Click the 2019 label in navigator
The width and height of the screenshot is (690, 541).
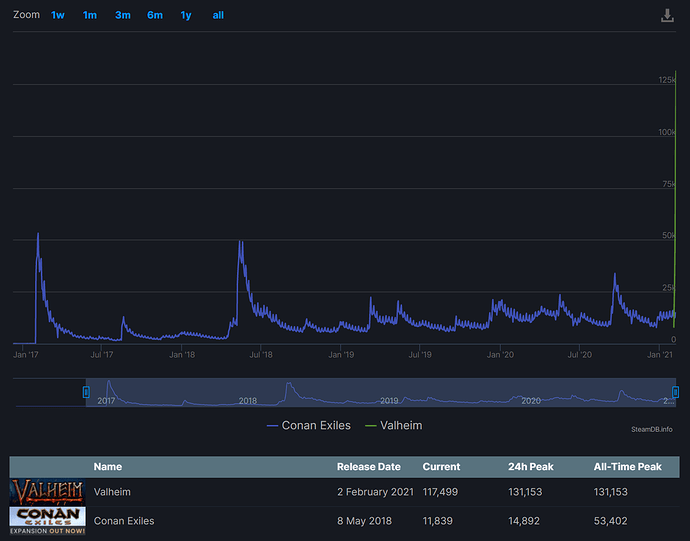[389, 401]
